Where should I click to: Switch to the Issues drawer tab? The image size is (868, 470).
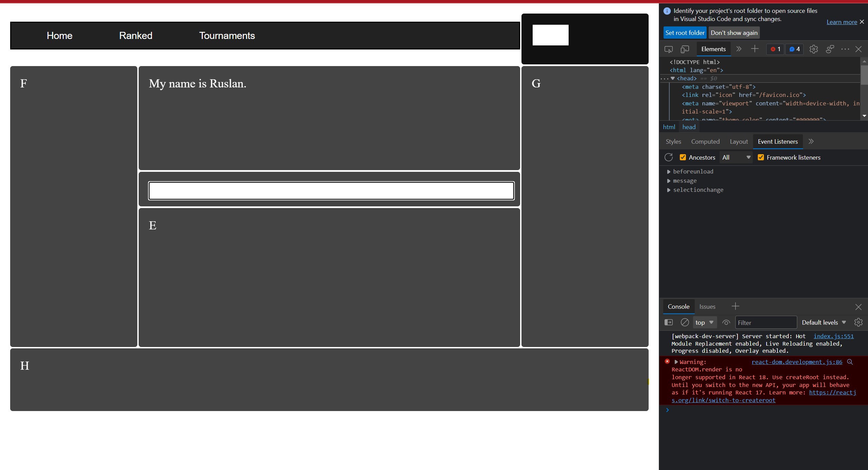[707, 307]
